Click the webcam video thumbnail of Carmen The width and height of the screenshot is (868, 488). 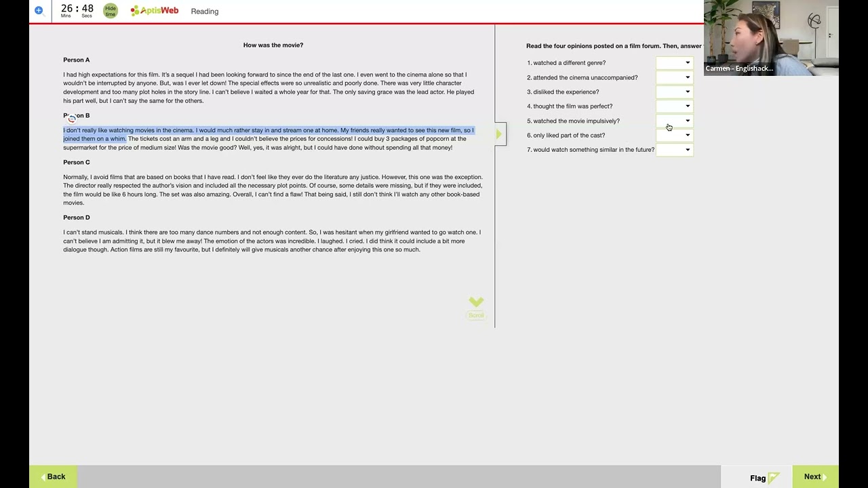(771, 37)
